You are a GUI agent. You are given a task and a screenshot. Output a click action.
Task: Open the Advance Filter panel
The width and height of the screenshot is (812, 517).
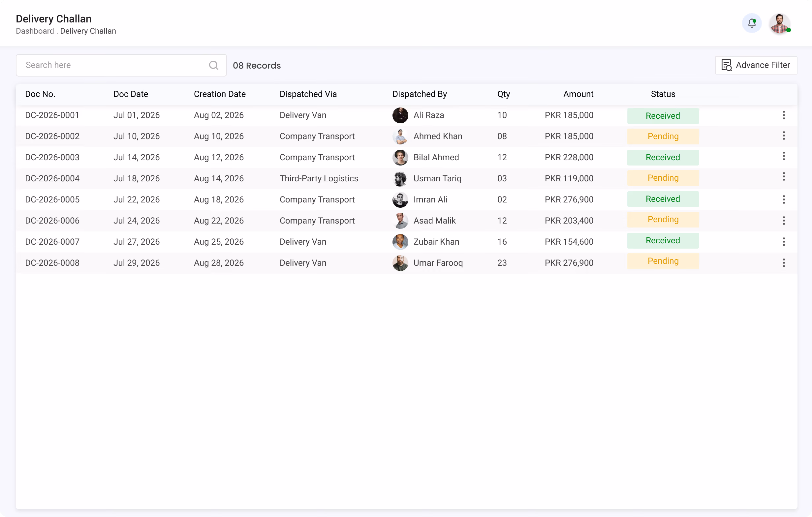pyautogui.click(x=756, y=65)
